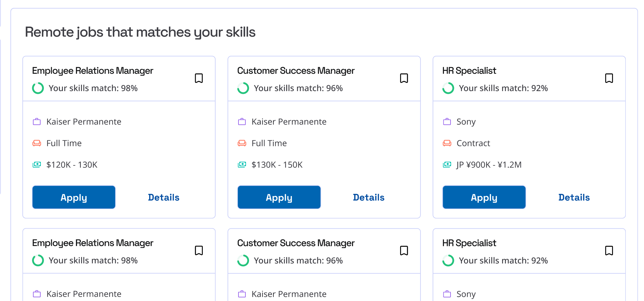Click the 96% skills match progress ring

tap(243, 88)
